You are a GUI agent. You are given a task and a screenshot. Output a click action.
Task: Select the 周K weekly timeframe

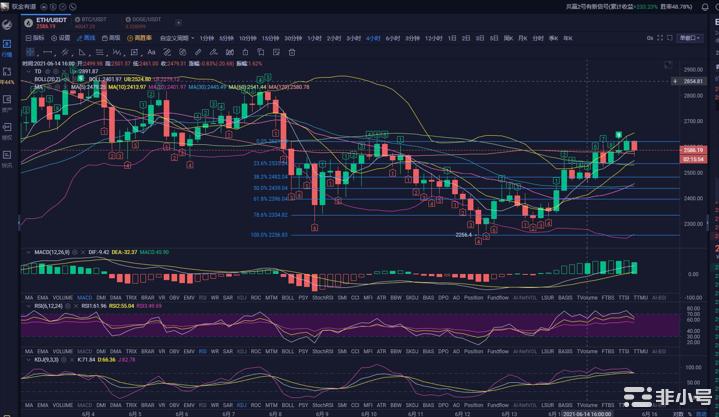click(508, 39)
